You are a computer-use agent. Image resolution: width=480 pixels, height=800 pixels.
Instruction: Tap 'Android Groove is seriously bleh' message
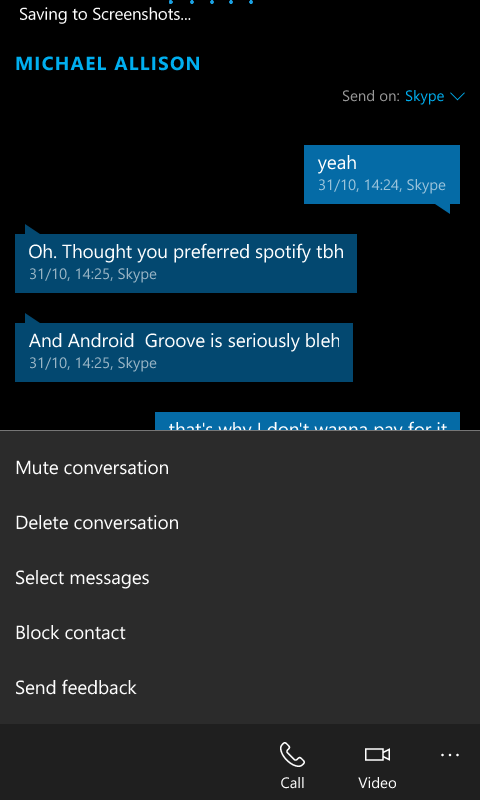pyautogui.click(x=184, y=352)
